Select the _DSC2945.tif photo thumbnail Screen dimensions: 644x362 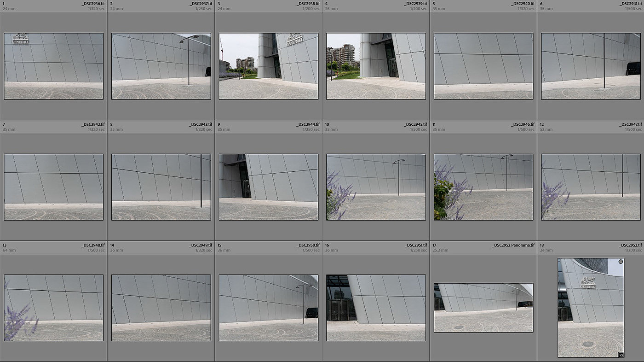click(376, 187)
